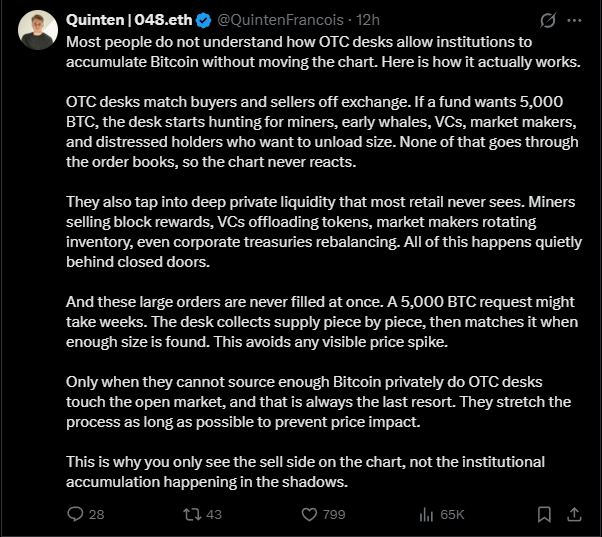Like the post with the heart icon

pos(311,514)
